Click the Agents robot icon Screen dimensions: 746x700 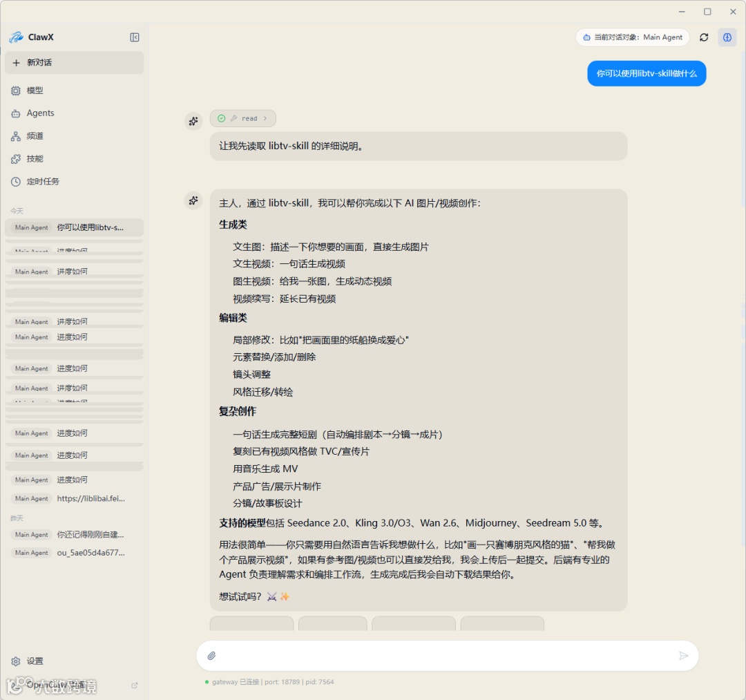(16, 113)
